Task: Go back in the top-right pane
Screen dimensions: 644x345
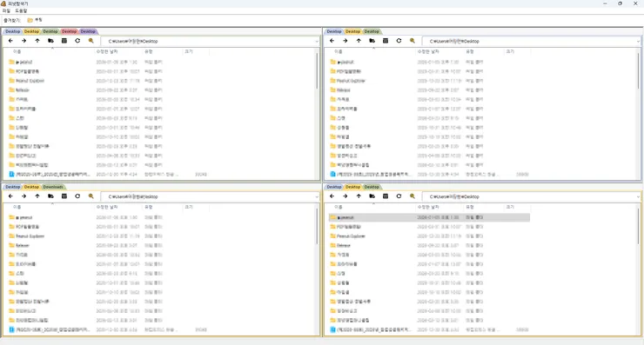Action: [332, 41]
